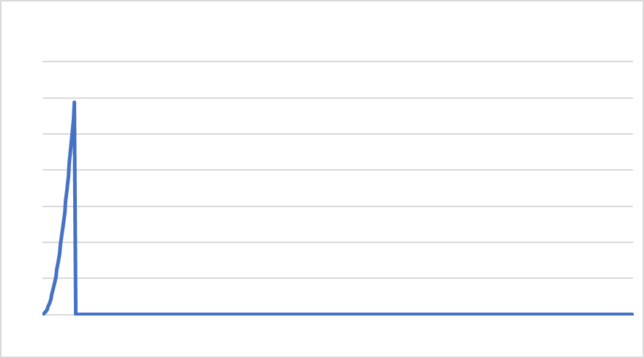Select the topmost horizontal gridline
The image size is (644, 358).
337,61
